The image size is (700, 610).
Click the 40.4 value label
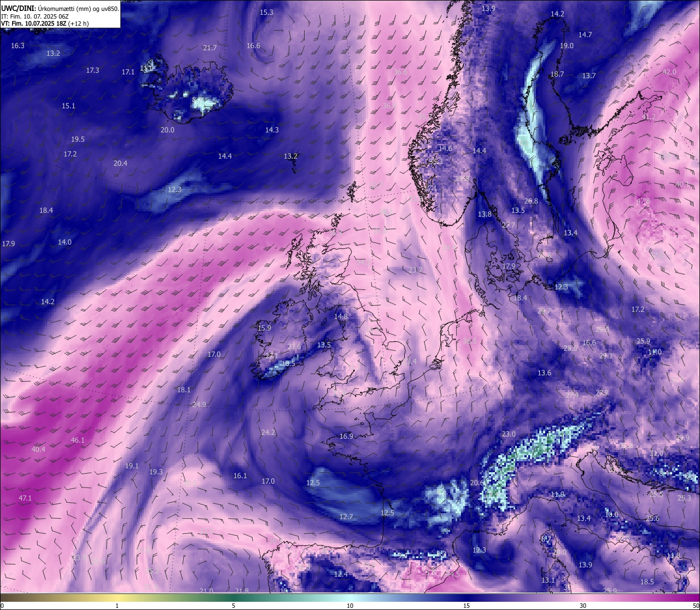[38, 450]
